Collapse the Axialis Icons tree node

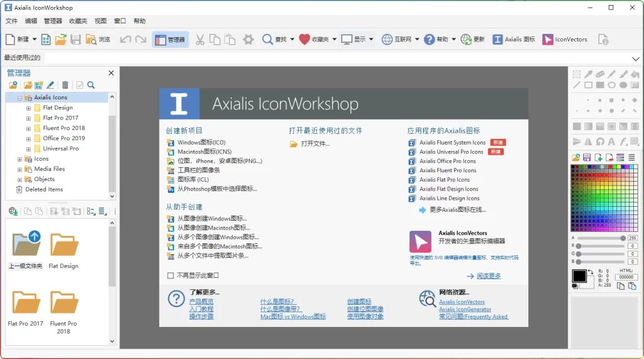point(19,97)
